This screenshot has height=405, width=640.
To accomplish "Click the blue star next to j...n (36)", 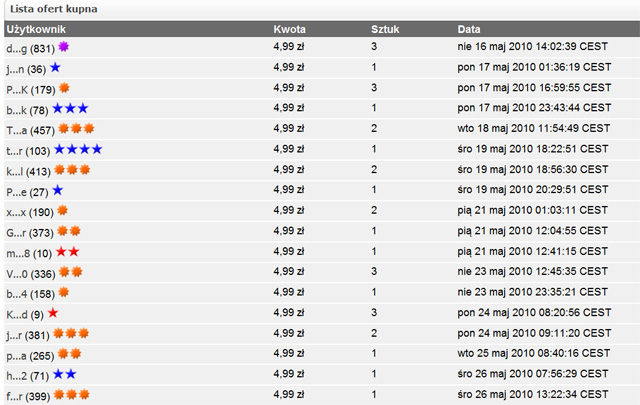I will [x=56, y=68].
